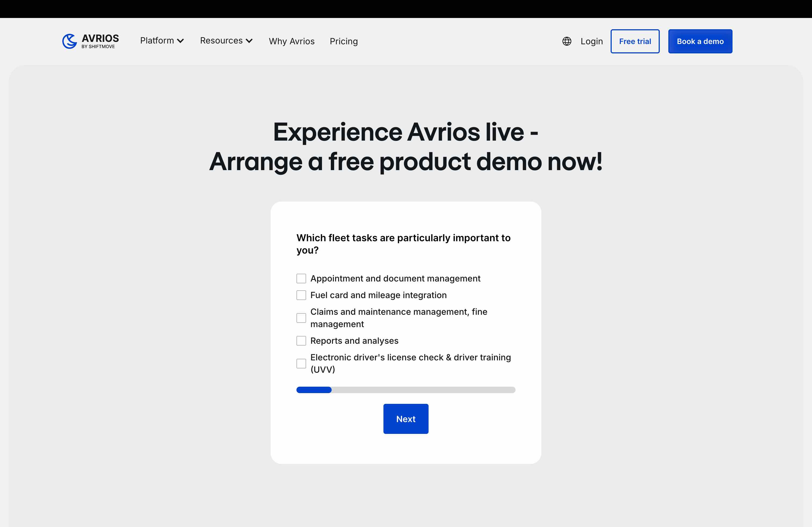The height and width of the screenshot is (527, 812).
Task: Open the Why Avrios page
Action: pos(292,41)
